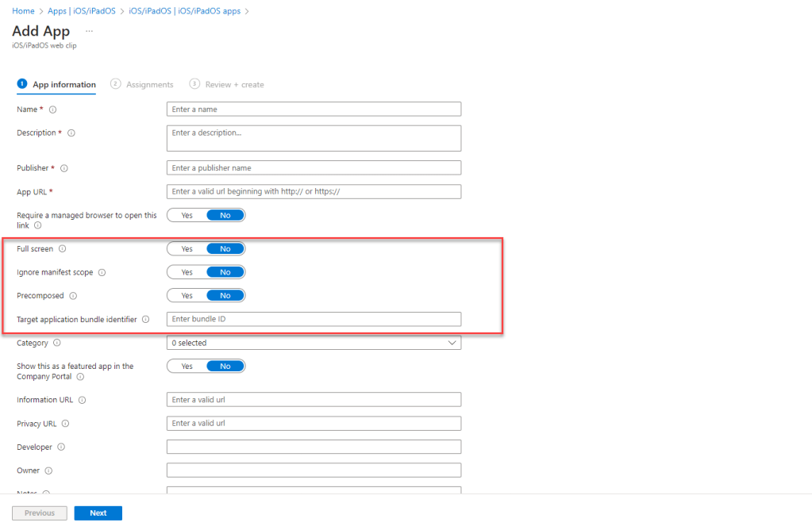The height and width of the screenshot is (530, 812).
Task: Click info icon beside Full screen
Action: [63, 249]
